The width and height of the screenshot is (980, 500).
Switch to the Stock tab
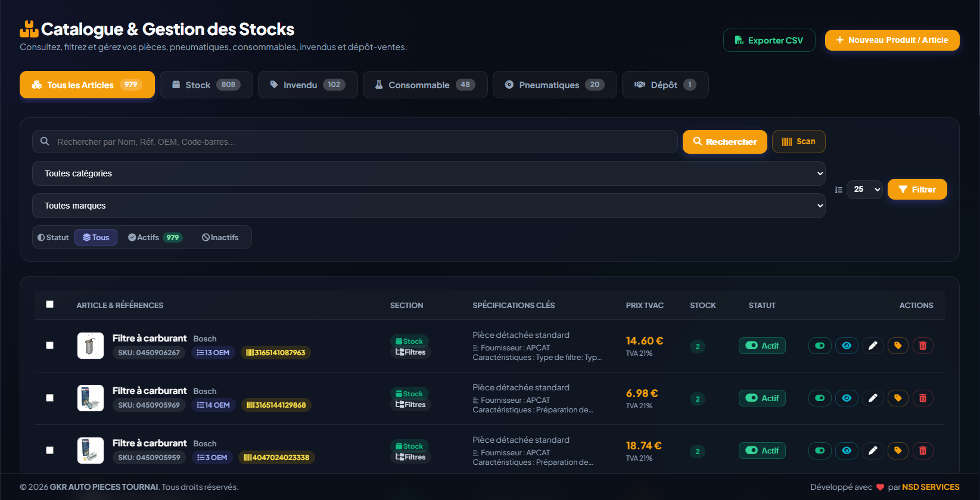(x=206, y=85)
